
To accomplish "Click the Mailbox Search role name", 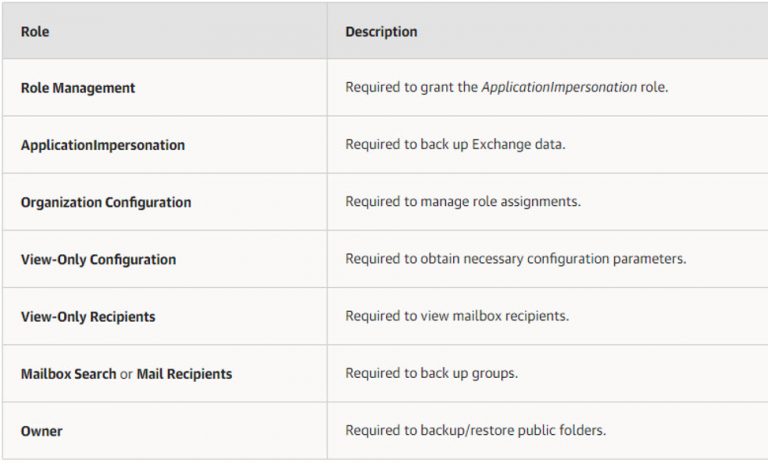I will pyautogui.click(x=69, y=374).
